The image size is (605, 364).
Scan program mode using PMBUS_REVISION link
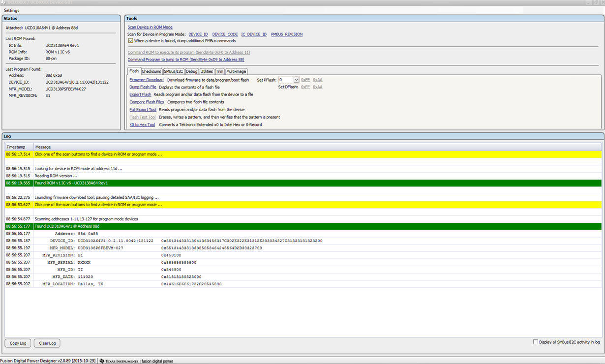point(287,34)
